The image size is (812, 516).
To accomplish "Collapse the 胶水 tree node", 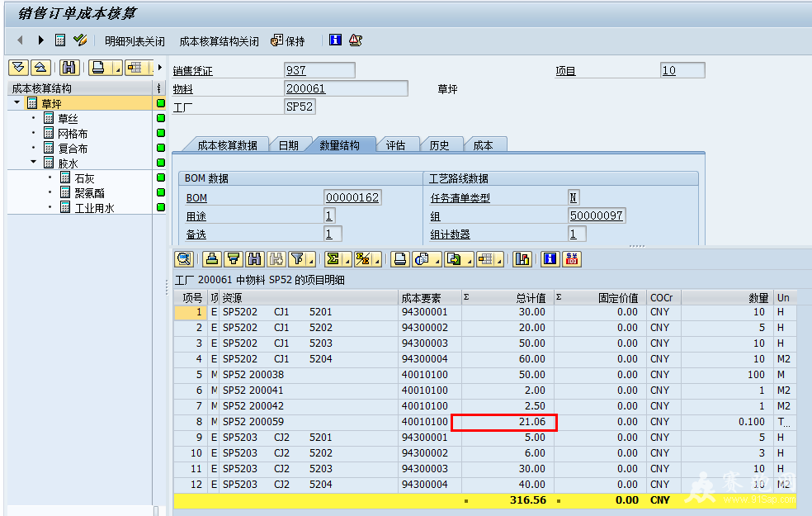I will point(34,162).
